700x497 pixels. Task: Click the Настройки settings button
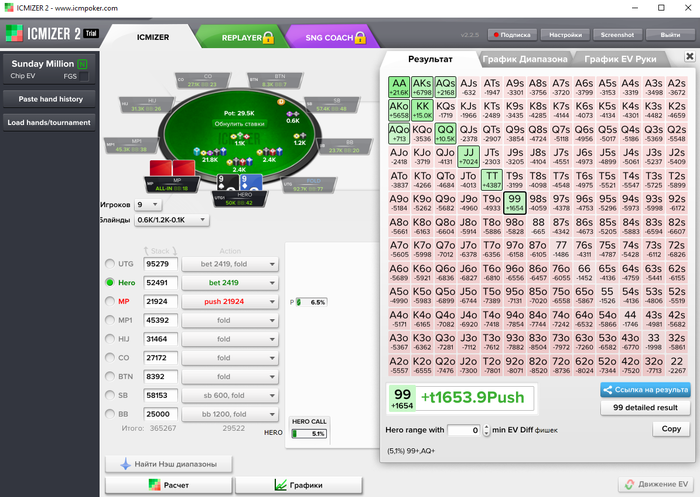565,35
